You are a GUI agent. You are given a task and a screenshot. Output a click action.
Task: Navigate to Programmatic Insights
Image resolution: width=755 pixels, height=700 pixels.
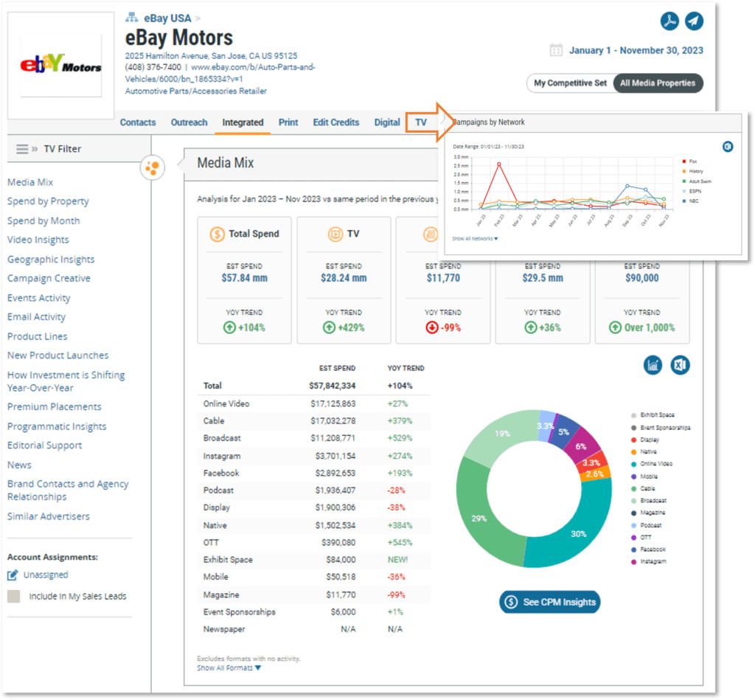click(57, 427)
